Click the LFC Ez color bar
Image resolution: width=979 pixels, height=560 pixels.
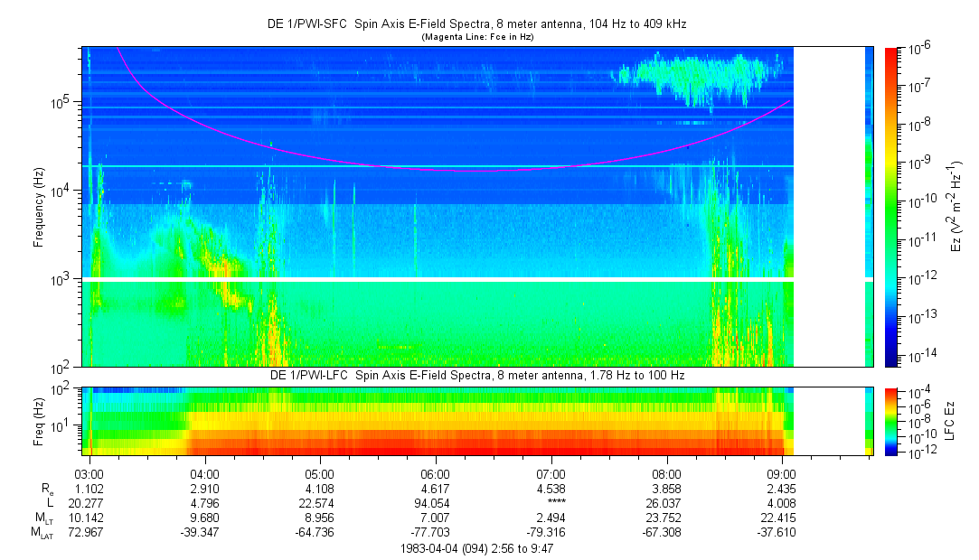[x=891, y=422]
